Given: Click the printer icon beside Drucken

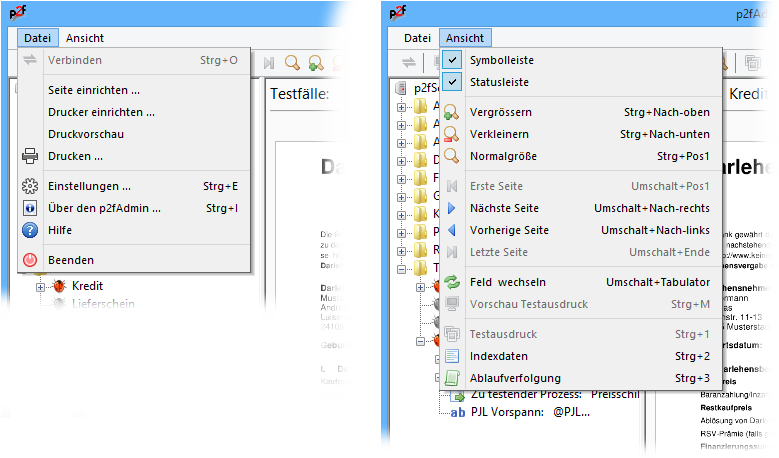Looking at the screenshot, I should click(x=30, y=156).
